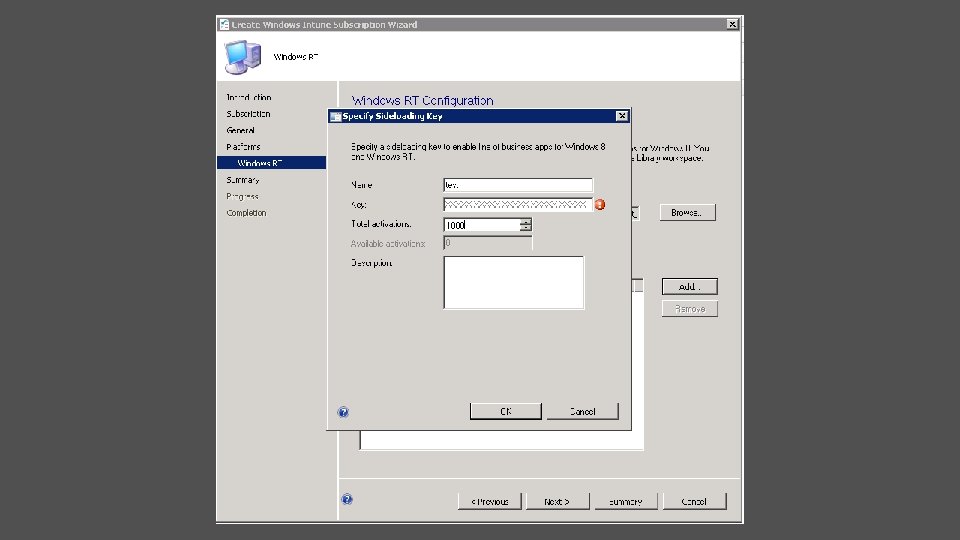The width and height of the screenshot is (960, 540).
Task: Jump to Summary via bottom button
Action: click(626, 501)
